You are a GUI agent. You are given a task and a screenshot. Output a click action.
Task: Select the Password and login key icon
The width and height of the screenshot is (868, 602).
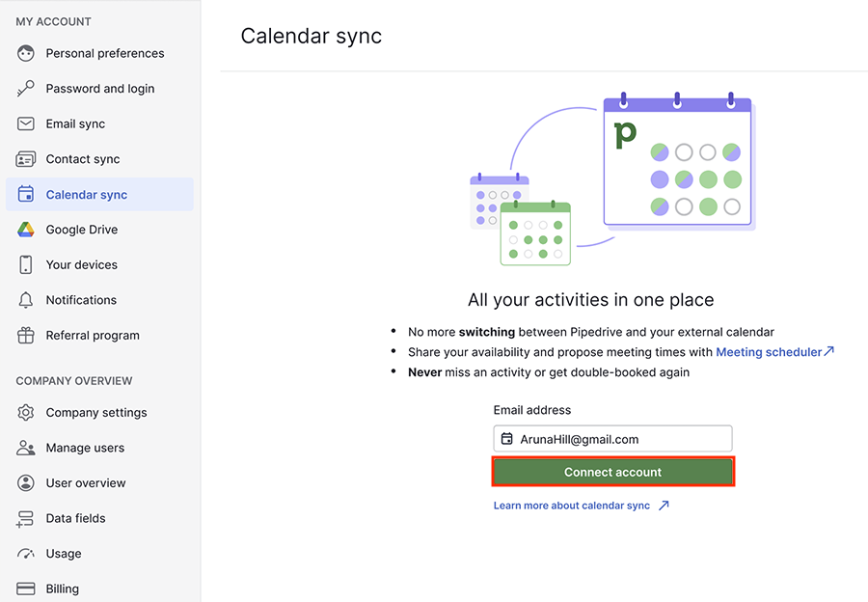click(24, 88)
